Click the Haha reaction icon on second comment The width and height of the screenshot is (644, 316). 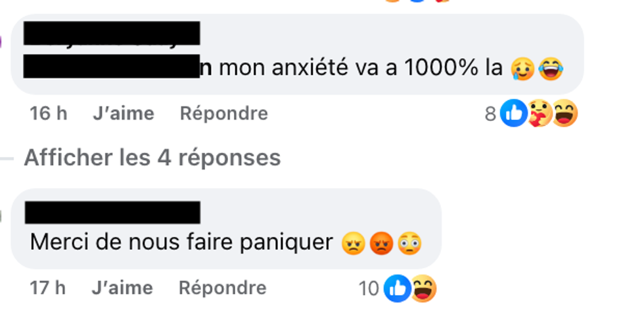[x=423, y=288]
